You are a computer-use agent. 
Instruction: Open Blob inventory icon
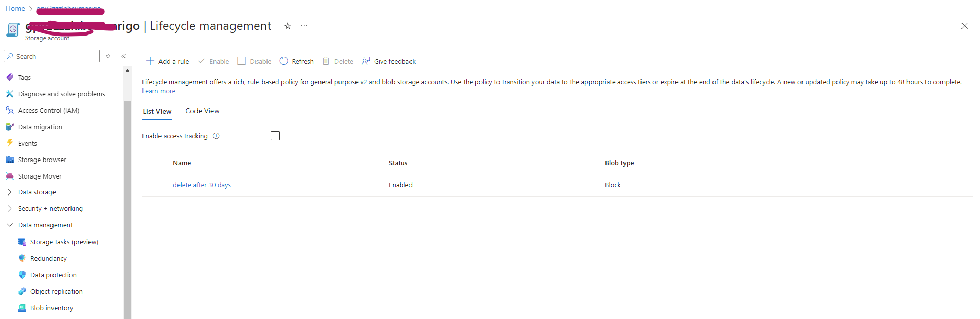tap(22, 308)
